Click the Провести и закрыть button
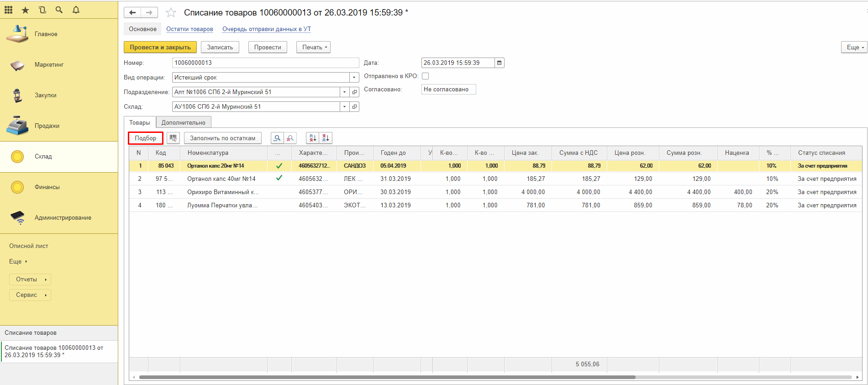 tap(160, 47)
